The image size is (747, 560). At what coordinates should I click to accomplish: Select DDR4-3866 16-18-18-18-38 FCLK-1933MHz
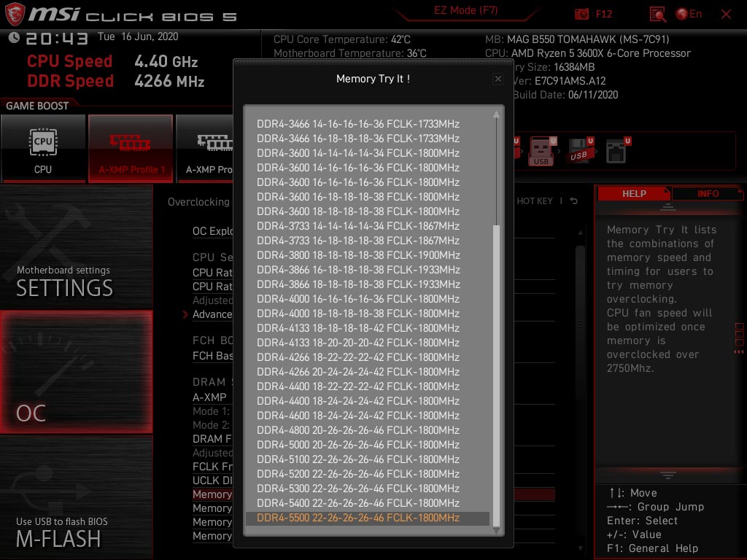pos(357,270)
